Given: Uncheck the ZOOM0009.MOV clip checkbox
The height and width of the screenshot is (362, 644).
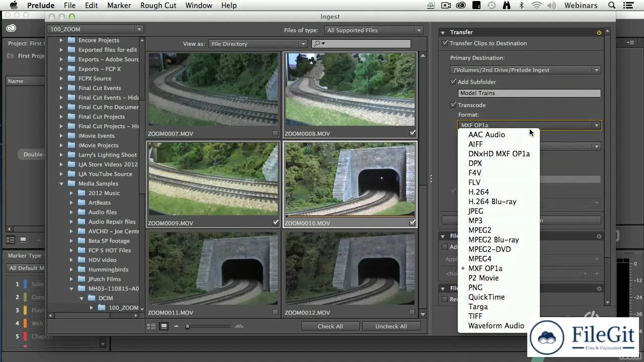Looking at the screenshot, I should point(276,222).
